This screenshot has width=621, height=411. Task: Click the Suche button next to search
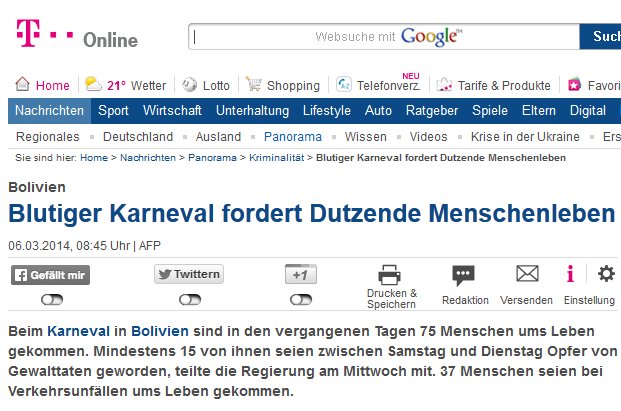[600, 36]
